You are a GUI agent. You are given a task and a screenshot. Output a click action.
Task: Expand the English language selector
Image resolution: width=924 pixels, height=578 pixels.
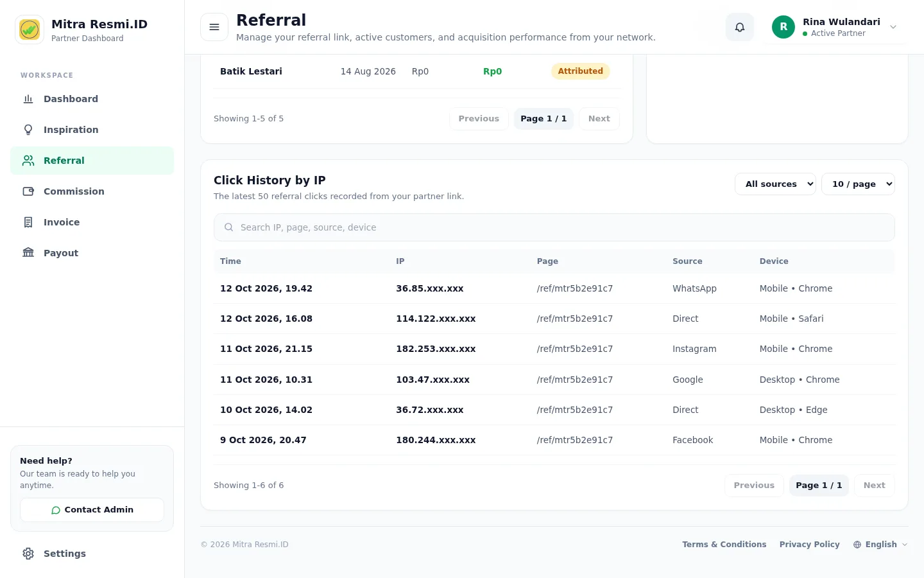880,545
